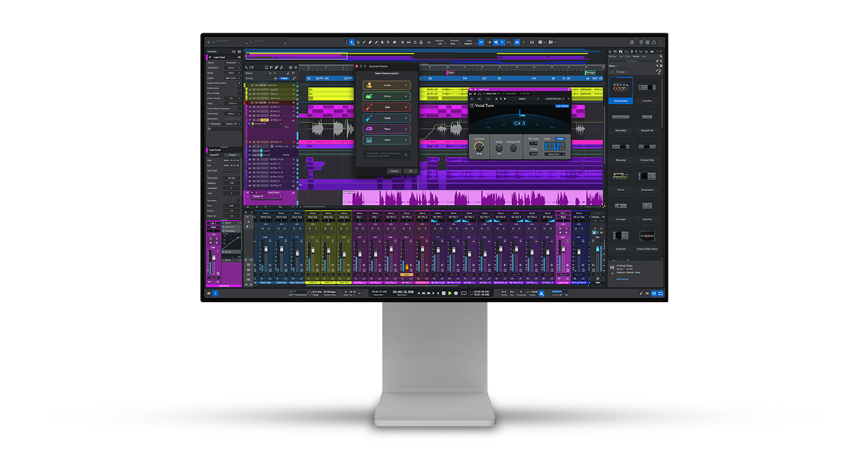Screen dimensions: 868x456
Task: Open the Mix view button at bottom right
Action: 654,293
